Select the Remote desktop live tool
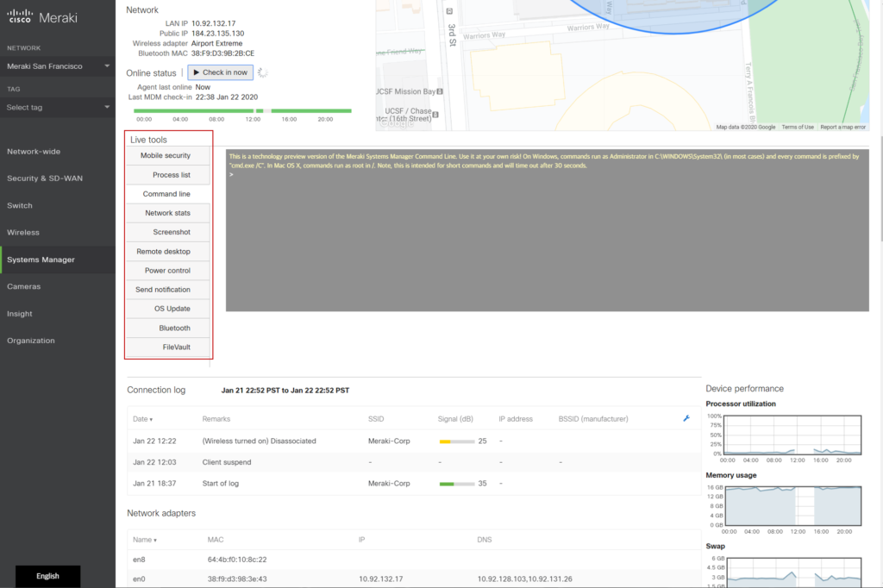Screen dimensions: 883x588 [x=163, y=252]
